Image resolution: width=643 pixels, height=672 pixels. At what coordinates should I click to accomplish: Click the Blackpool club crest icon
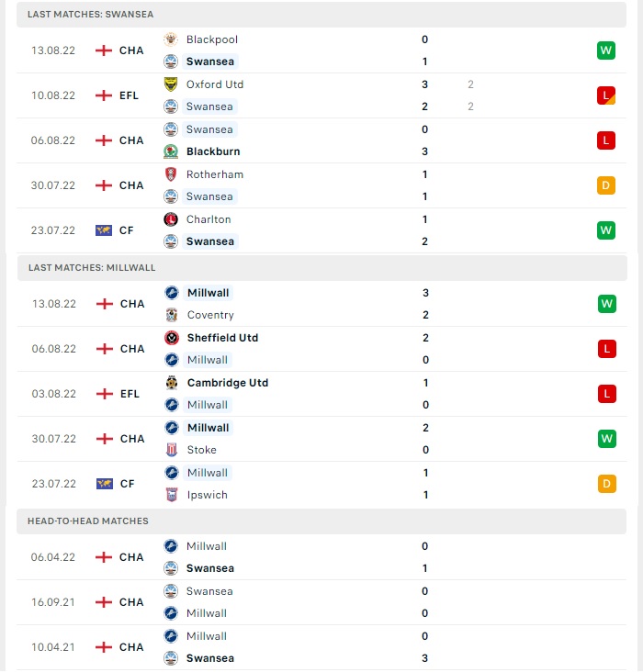(171, 39)
